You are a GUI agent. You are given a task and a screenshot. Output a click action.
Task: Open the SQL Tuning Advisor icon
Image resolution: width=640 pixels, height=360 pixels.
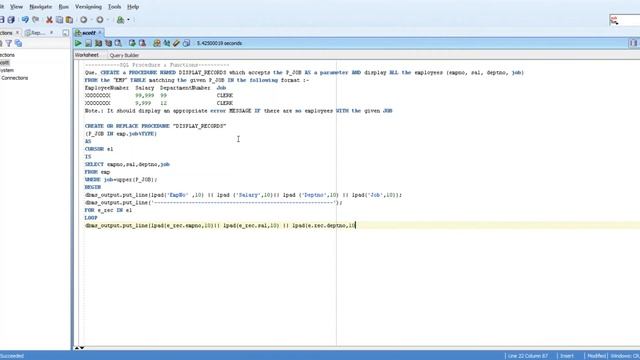click(118, 43)
